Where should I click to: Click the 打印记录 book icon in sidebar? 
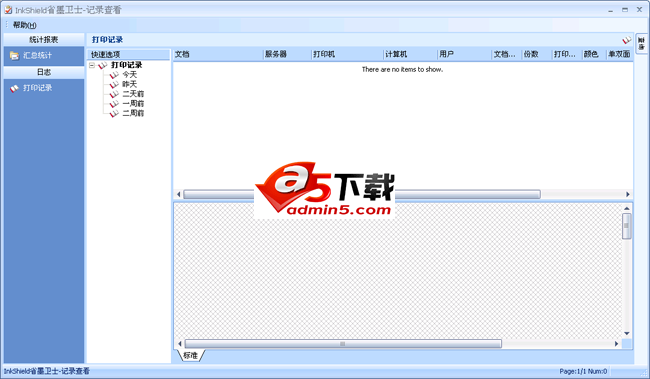[x=15, y=88]
